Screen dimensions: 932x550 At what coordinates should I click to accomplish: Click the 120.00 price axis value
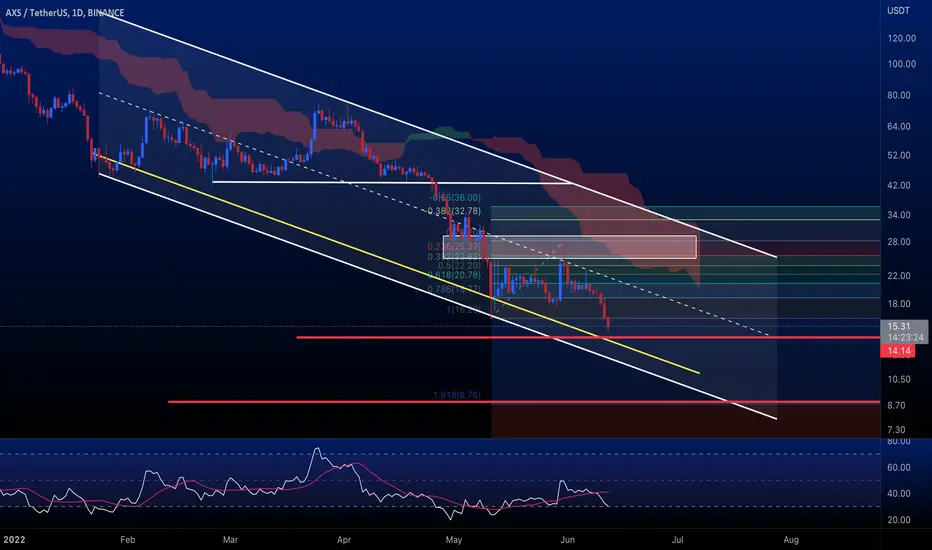(x=902, y=38)
